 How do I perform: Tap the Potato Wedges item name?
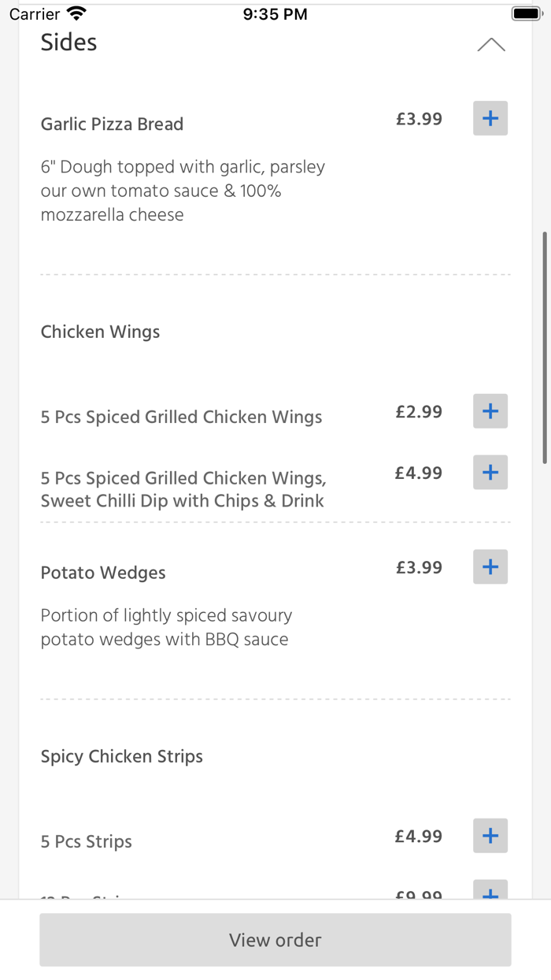(x=102, y=573)
